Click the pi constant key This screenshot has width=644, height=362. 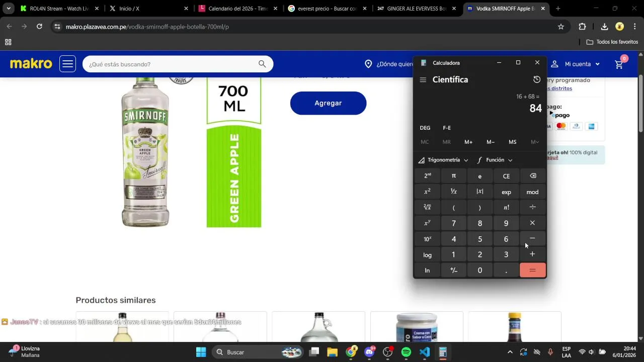pyautogui.click(x=454, y=176)
